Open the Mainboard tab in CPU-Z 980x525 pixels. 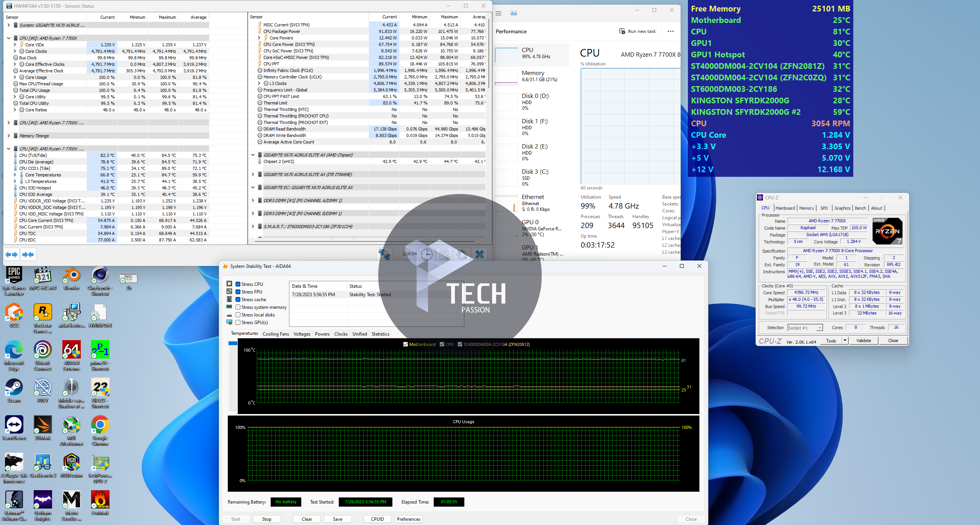pos(785,208)
